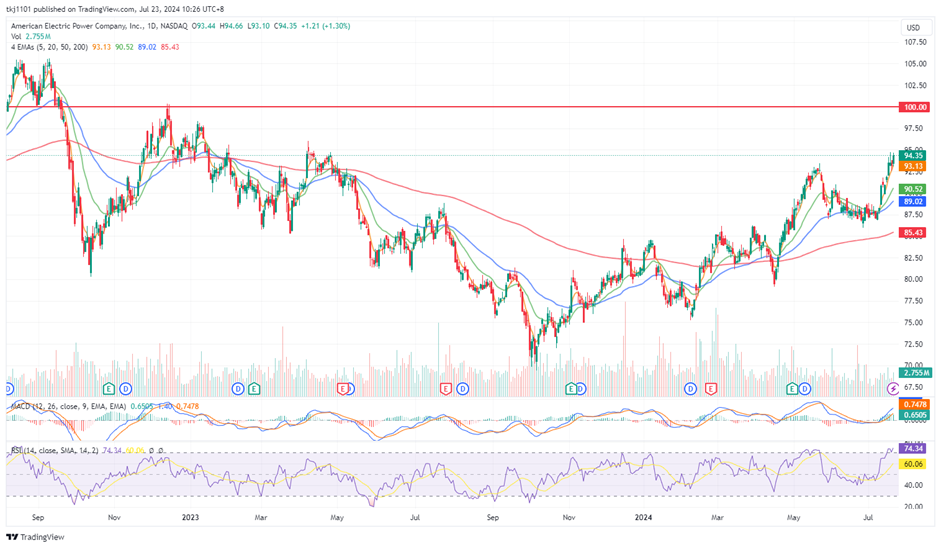The width and height of the screenshot is (941, 548).
Task: Click the red horizontal line at 100.00
Action: (452, 107)
